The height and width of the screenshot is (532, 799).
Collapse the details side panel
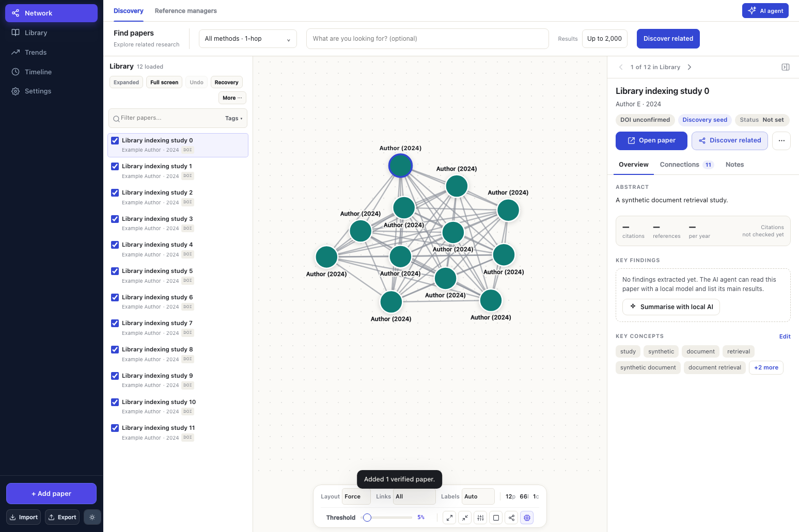pos(785,67)
